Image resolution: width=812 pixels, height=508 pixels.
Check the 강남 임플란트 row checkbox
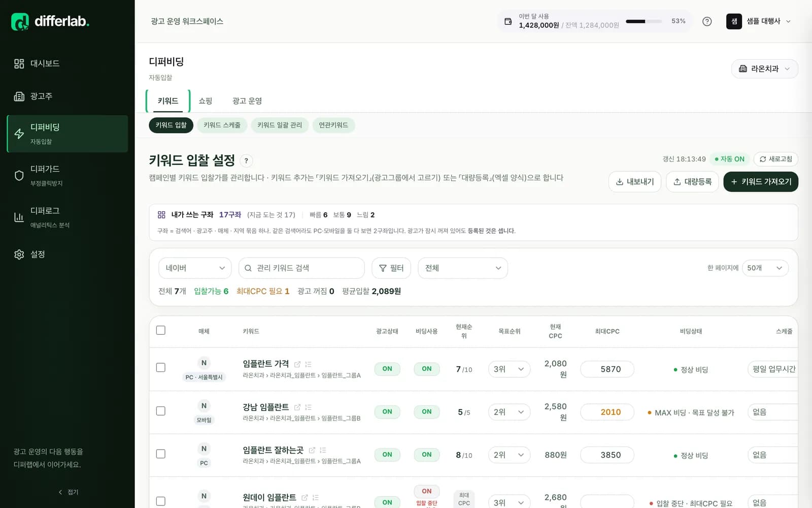pos(161,410)
